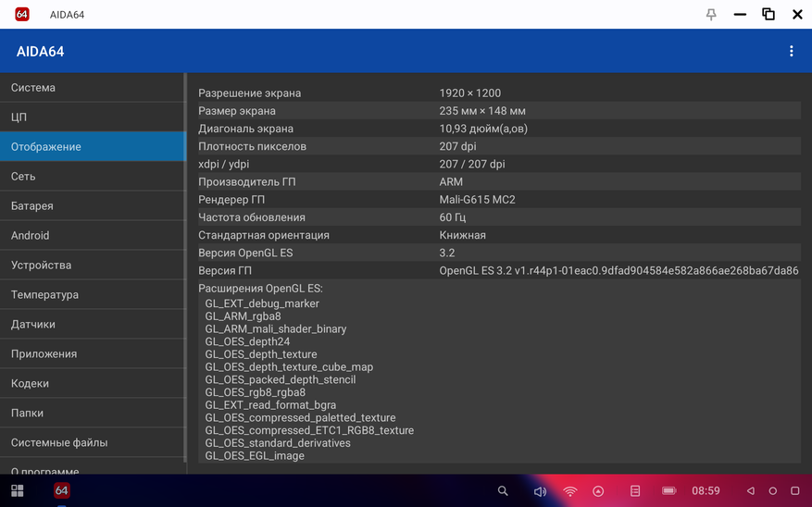Open the Папки section
Screen dimensions: 812x507
tap(93, 413)
